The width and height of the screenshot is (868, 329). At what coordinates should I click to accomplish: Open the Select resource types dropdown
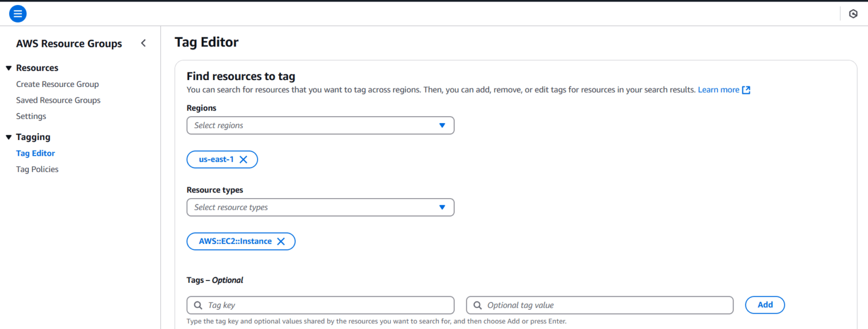click(x=442, y=207)
